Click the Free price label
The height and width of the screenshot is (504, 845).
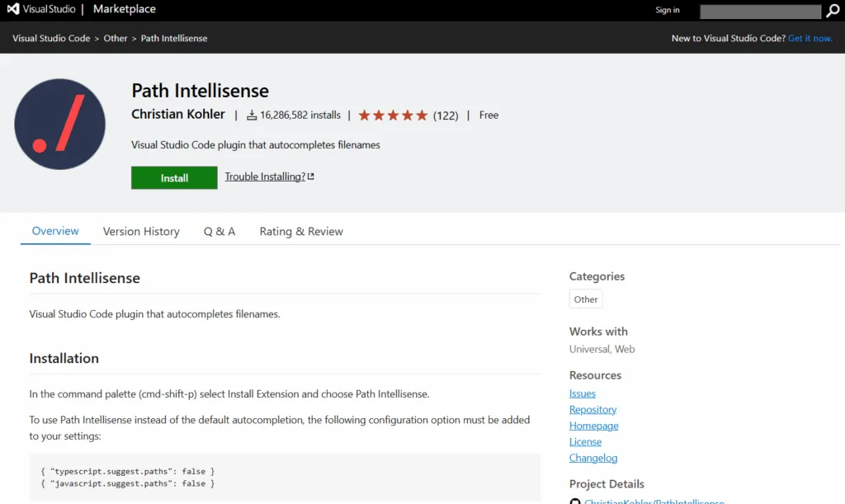point(489,115)
